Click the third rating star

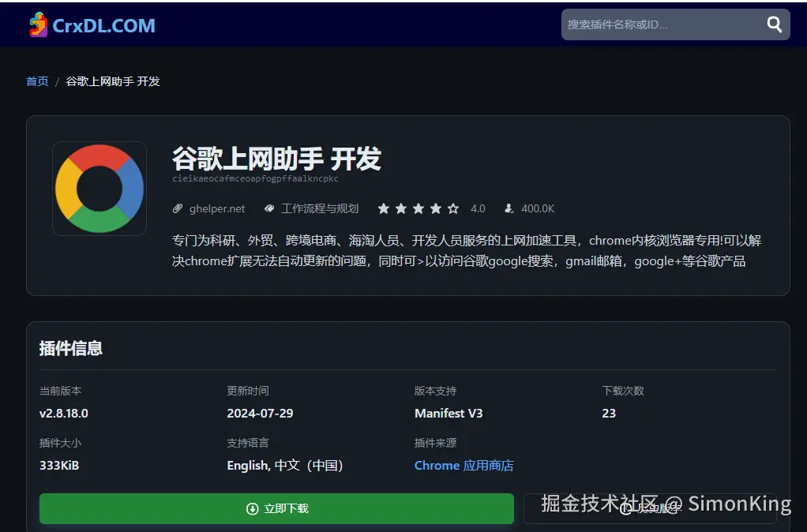pos(419,208)
